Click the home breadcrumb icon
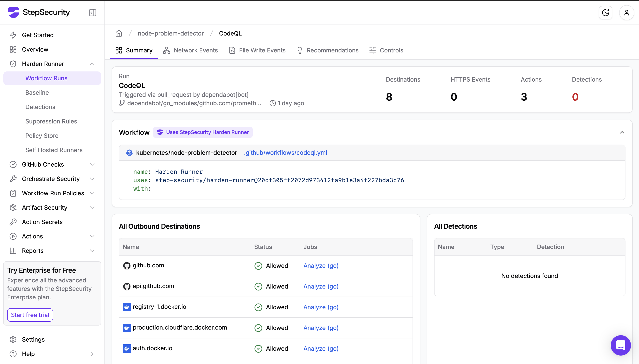Image resolution: width=639 pixels, height=364 pixels. tap(119, 33)
